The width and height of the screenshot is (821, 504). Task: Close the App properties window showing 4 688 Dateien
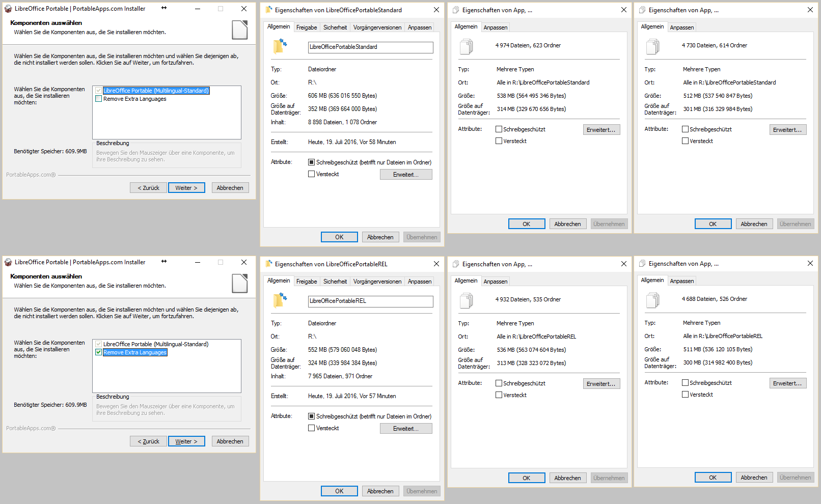tap(810, 263)
